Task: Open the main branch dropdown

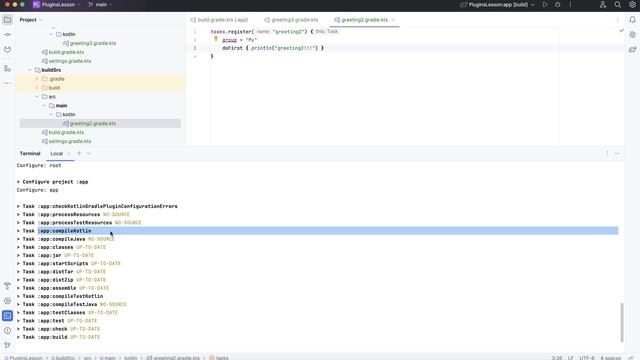Action: [x=100, y=4]
